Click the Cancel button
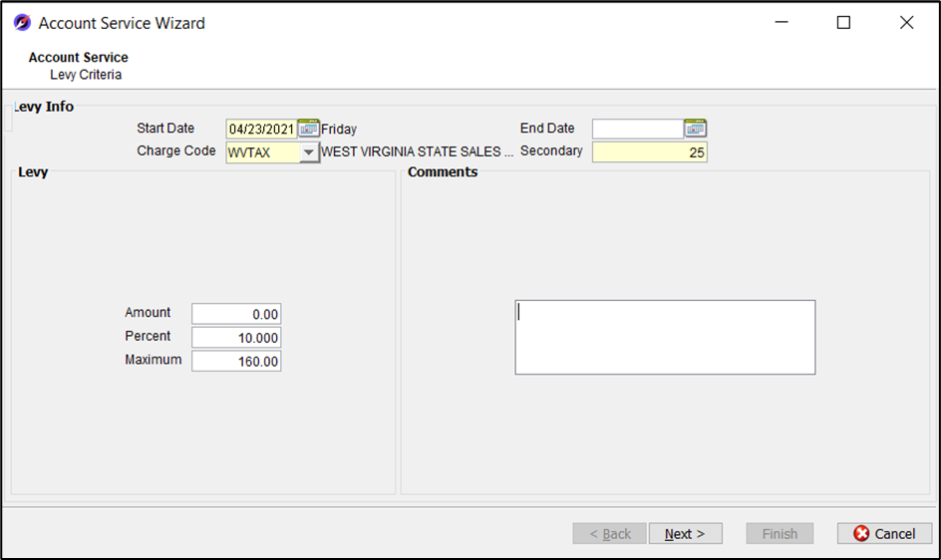This screenshot has width=941, height=560. click(884, 534)
